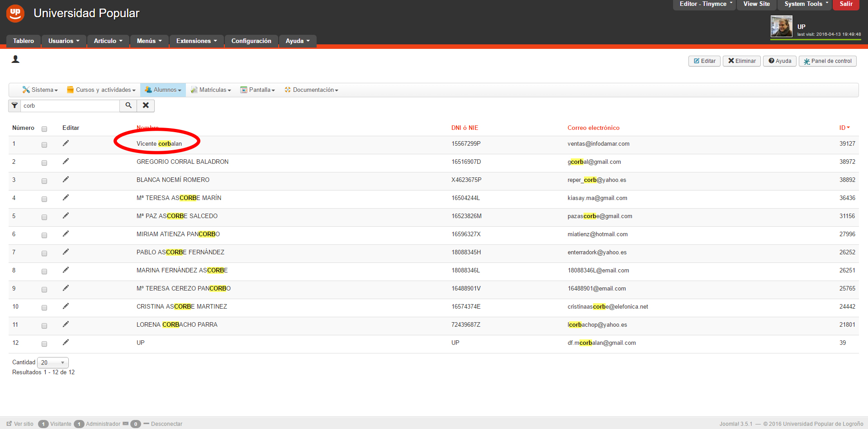Viewport: 868px width, 429px height.
Task: Click the Universidad Popular logo icon
Action: (15, 13)
